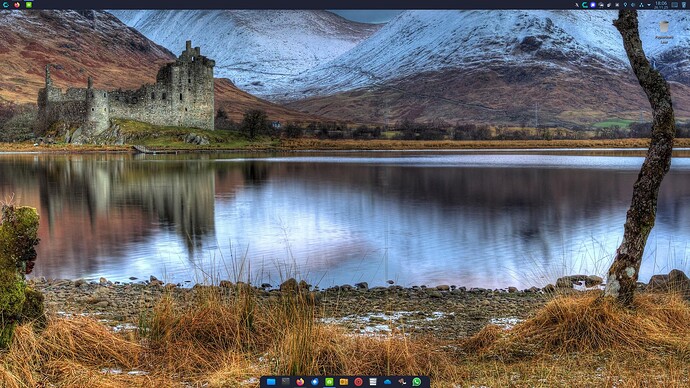This screenshot has width=690, height=388.
Task: Open Firefox from the bottom dock
Action: [300, 382]
